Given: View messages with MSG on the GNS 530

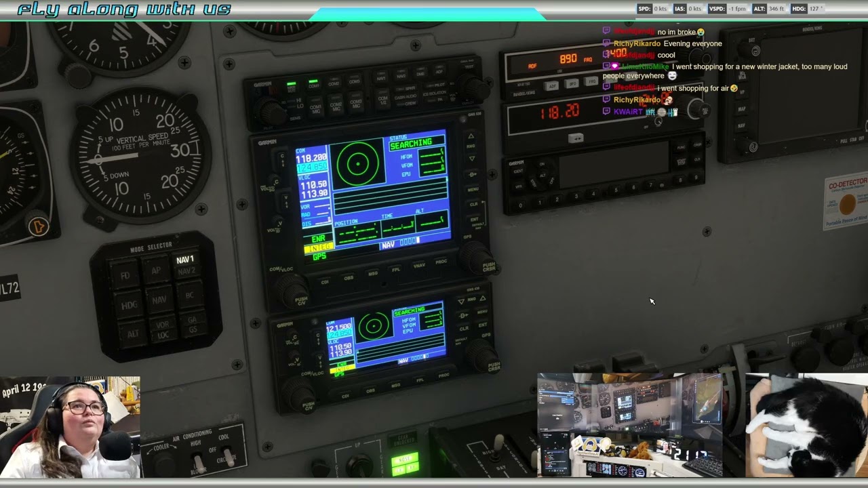Looking at the screenshot, I should 373,274.
